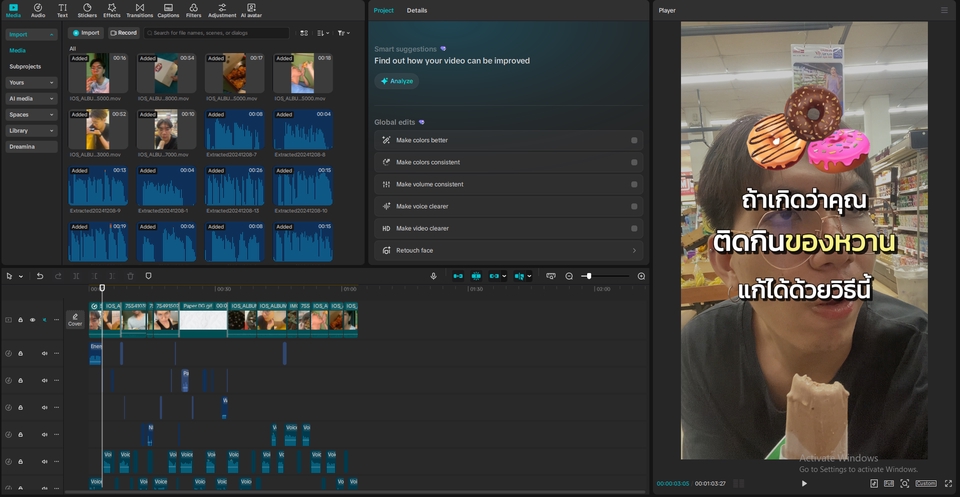The height and width of the screenshot is (497, 960).
Task: Open the Subprojects section
Action: (26, 66)
